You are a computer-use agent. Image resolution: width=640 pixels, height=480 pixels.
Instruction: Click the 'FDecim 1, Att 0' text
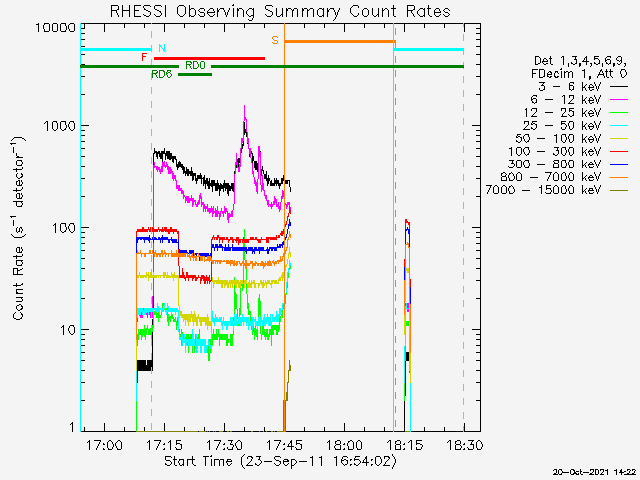coord(579,74)
